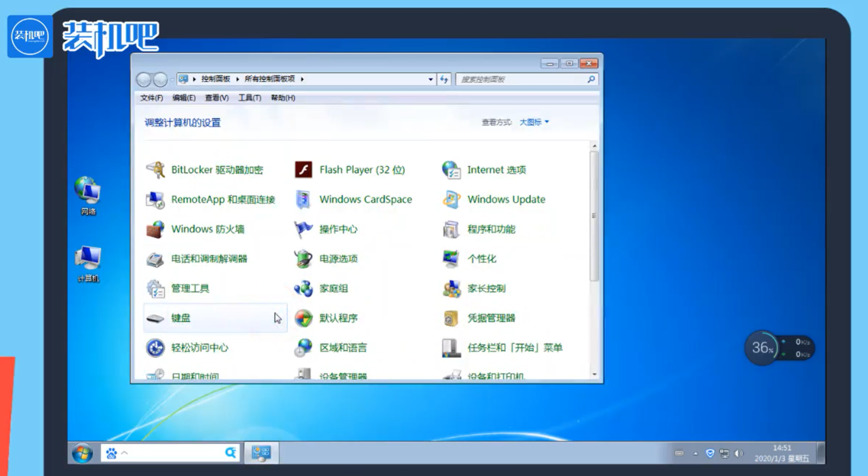
Task: Open the Windows 防火墙 brick wall icon
Action: pyautogui.click(x=156, y=229)
